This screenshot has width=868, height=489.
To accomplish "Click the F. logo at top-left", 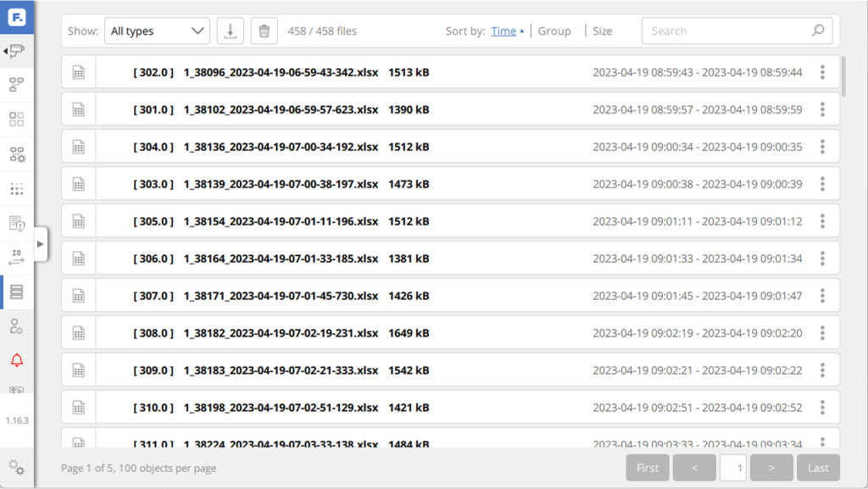I will point(16,16).
